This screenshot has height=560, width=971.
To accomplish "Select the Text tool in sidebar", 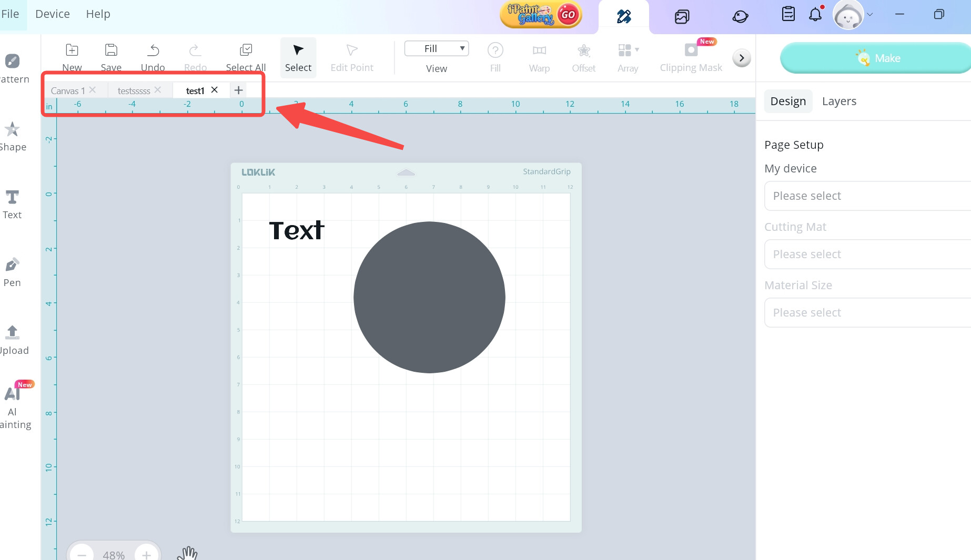I will (x=12, y=204).
